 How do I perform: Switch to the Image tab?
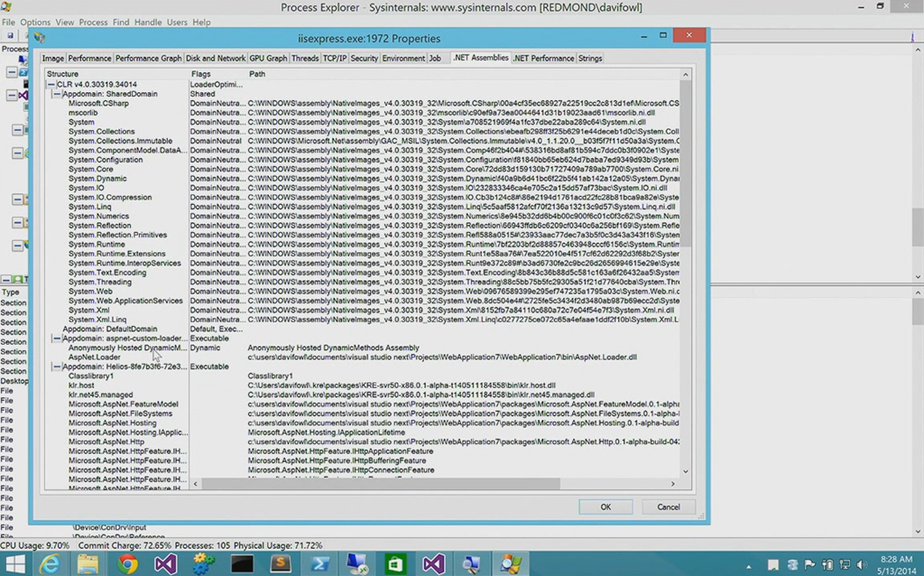[52, 59]
